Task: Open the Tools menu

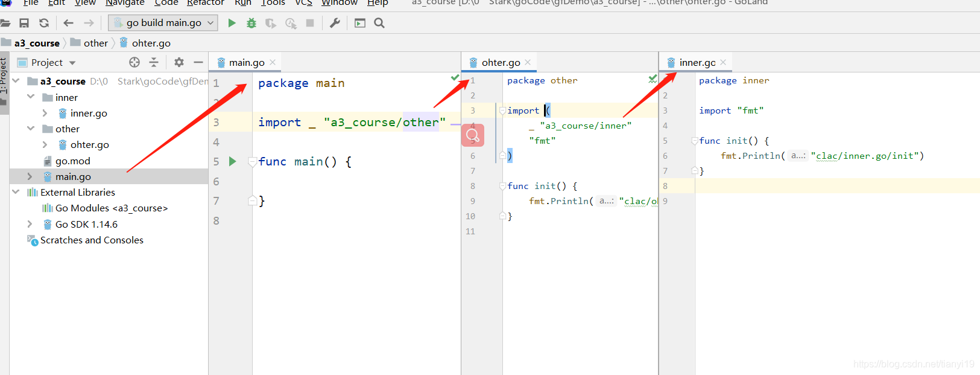Action: point(273,2)
